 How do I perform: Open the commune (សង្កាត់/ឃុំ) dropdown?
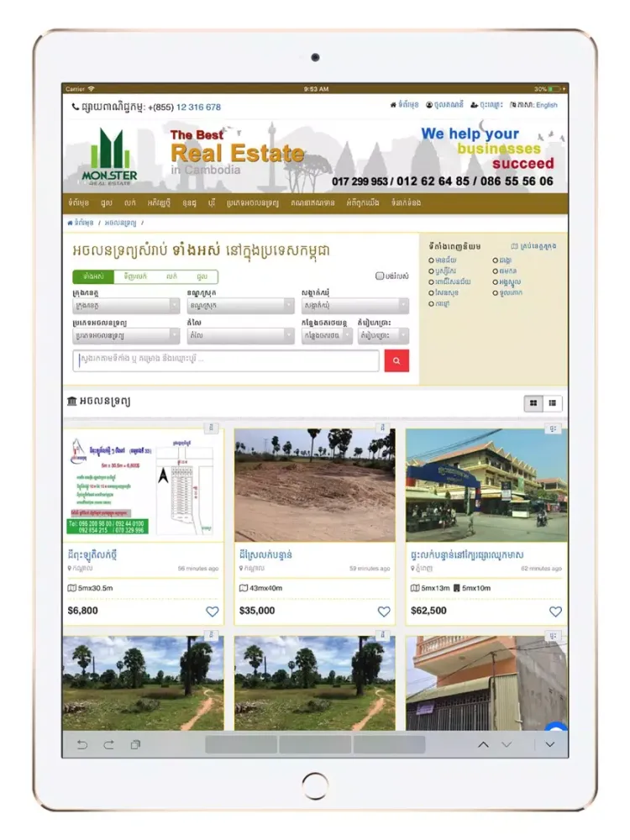tap(355, 306)
